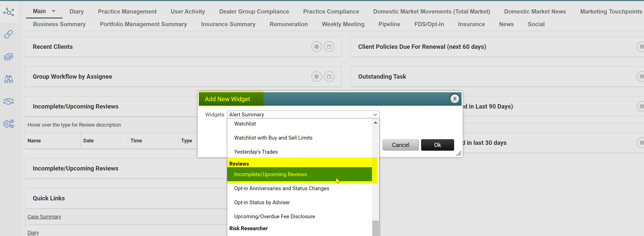Open the Insurance Summary tab
The width and height of the screenshot is (644, 236).
[x=228, y=24]
